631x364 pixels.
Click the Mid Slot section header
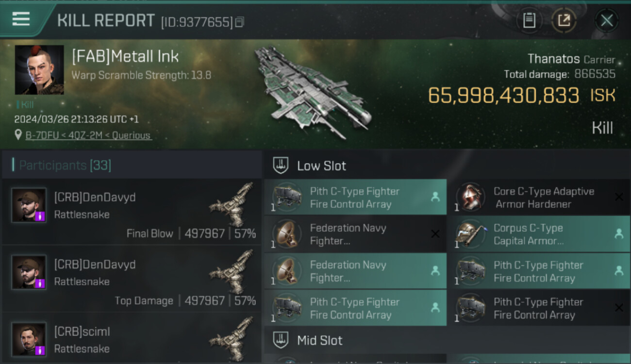click(319, 340)
